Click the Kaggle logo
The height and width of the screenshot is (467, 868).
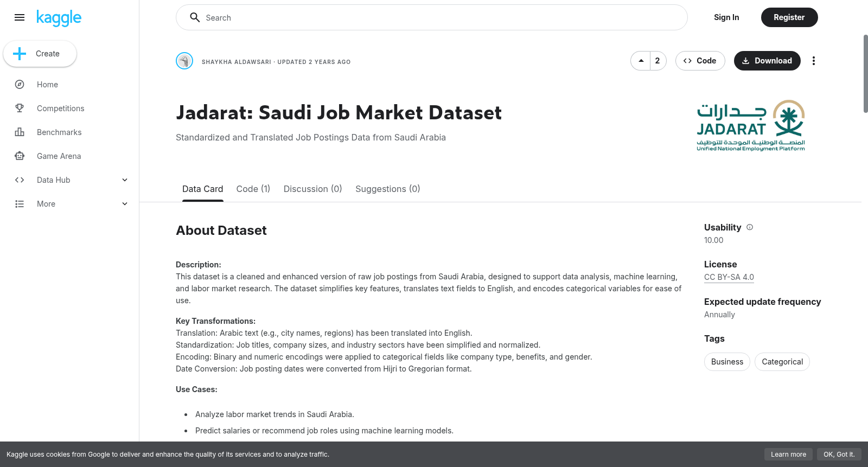tap(59, 18)
